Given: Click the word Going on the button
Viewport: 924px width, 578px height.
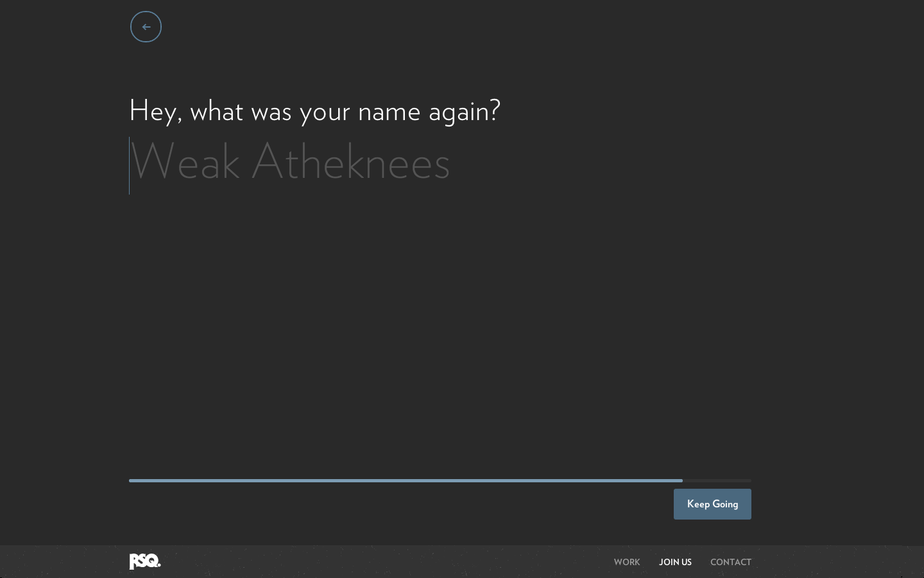Looking at the screenshot, I should tap(725, 504).
